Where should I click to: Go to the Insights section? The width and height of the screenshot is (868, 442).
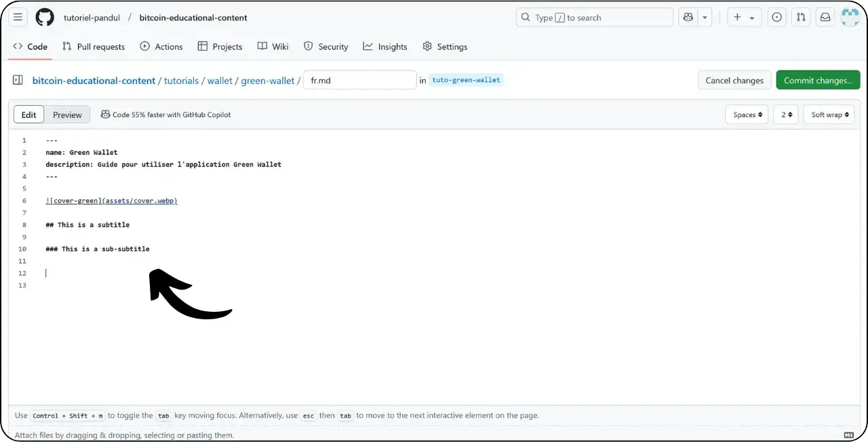tap(385, 46)
